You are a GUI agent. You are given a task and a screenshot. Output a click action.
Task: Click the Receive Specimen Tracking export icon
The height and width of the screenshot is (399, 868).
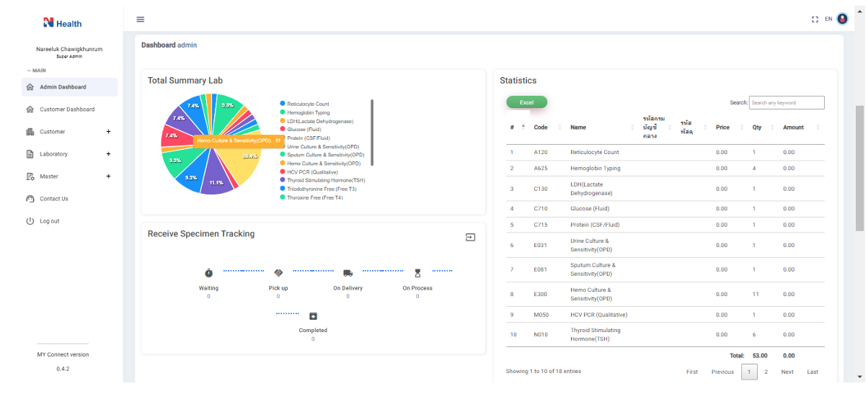(x=470, y=237)
